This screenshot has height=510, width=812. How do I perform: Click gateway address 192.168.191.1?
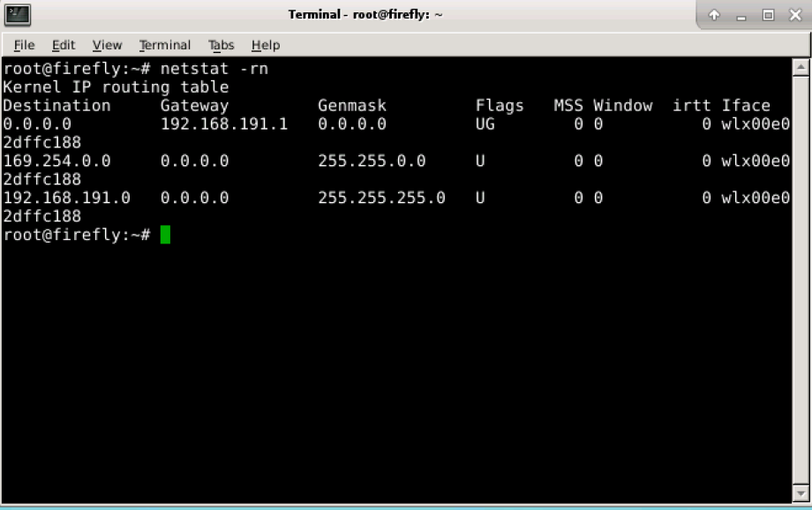pos(223,124)
